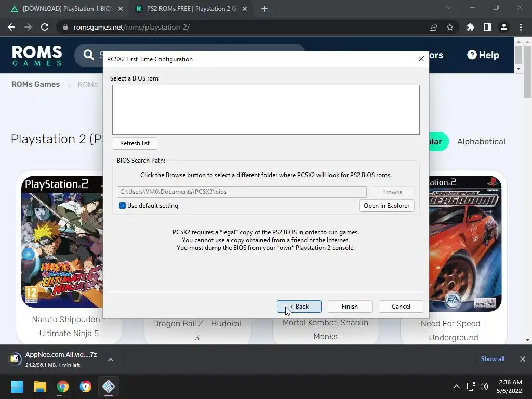Bookmark this page with the star icon
This screenshot has height=399, width=532.
pos(450,27)
